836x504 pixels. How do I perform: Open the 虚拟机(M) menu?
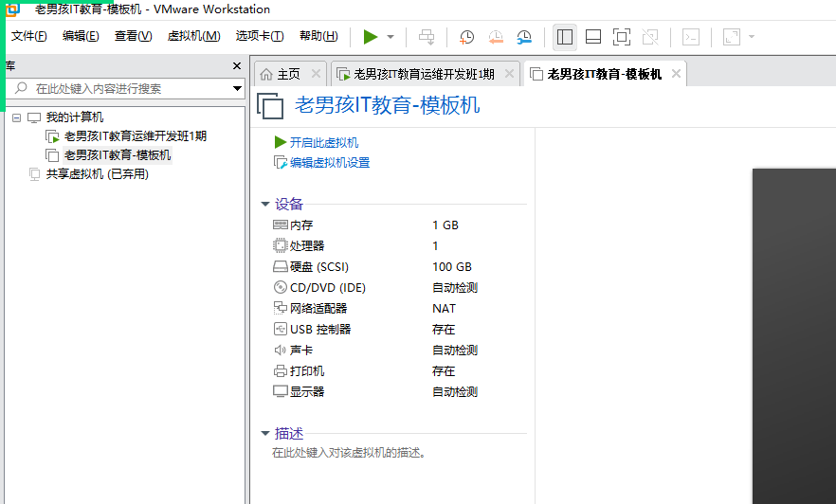(x=193, y=36)
